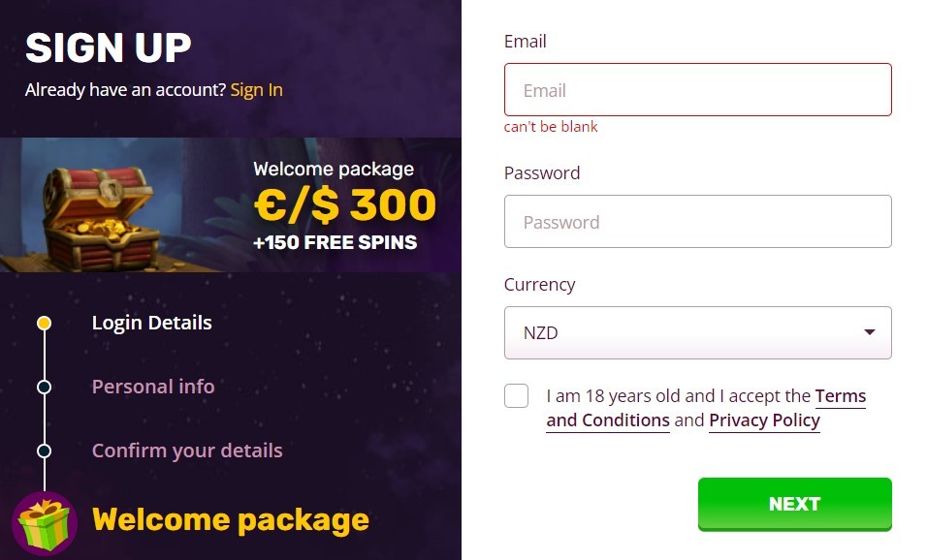Tick the 18 years old acceptance checkbox
The image size is (927, 560).
[x=516, y=396]
